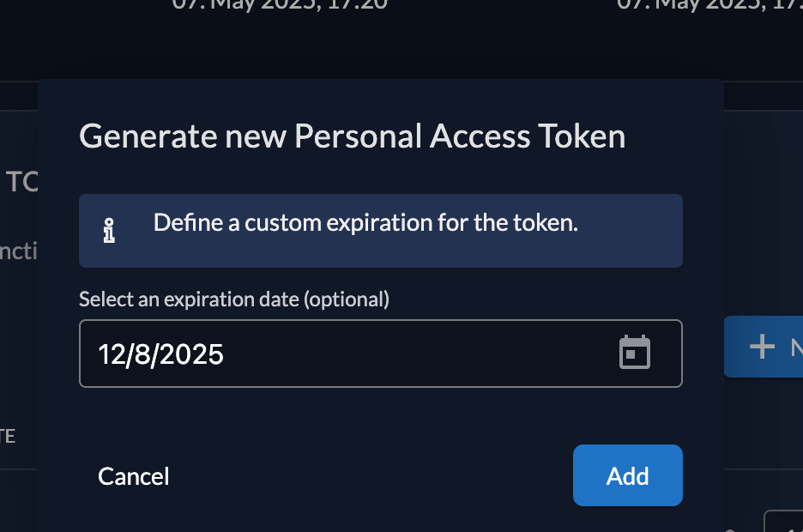Viewport: 803px width, 532px height.
Task: Open the calendar date picker icon
Action: pos(635,354)
